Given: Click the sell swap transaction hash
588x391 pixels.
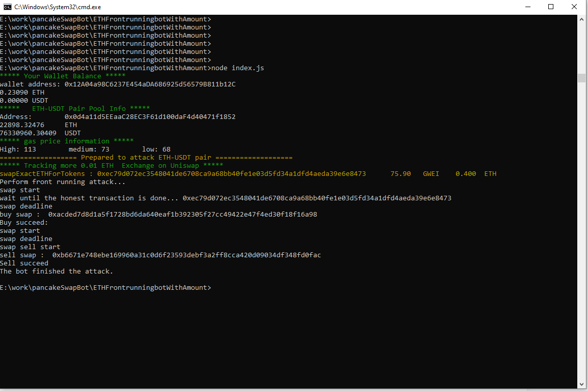Looking at the screenshot, I should click(x=186, y=255).
